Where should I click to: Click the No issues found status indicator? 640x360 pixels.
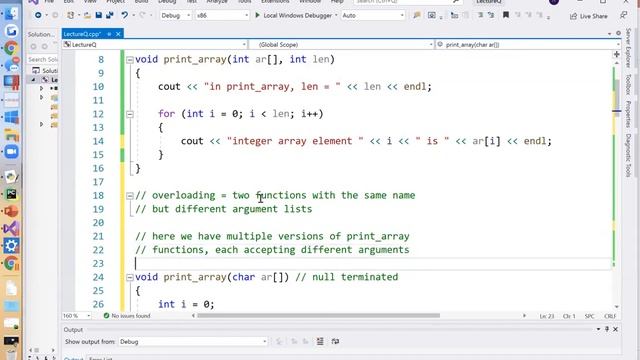127,316
